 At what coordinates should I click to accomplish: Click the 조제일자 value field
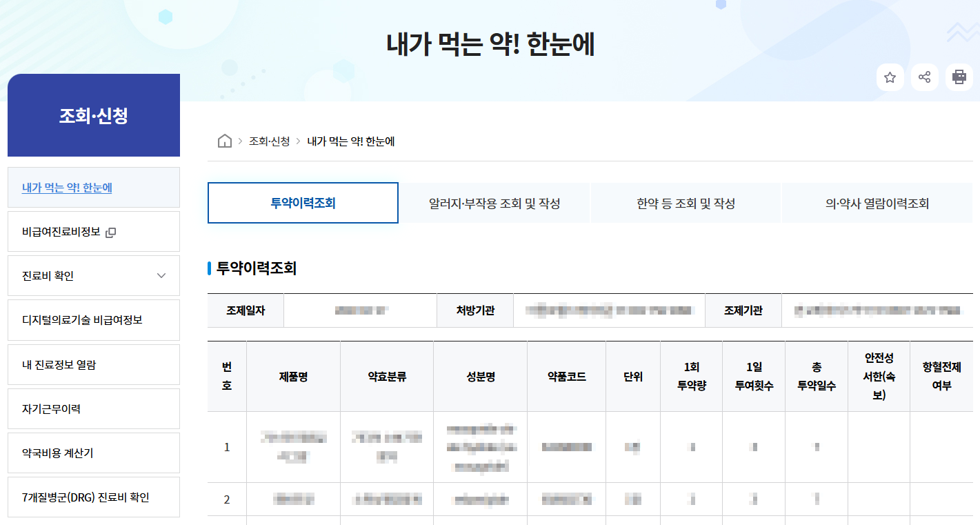click(360, 310)
